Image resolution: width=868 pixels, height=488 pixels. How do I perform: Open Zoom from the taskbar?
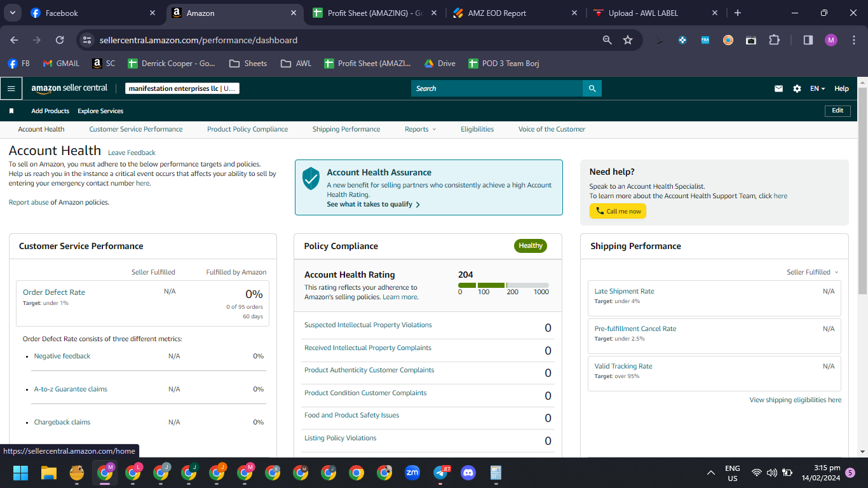pyautogui.click(x=412, y=473)
